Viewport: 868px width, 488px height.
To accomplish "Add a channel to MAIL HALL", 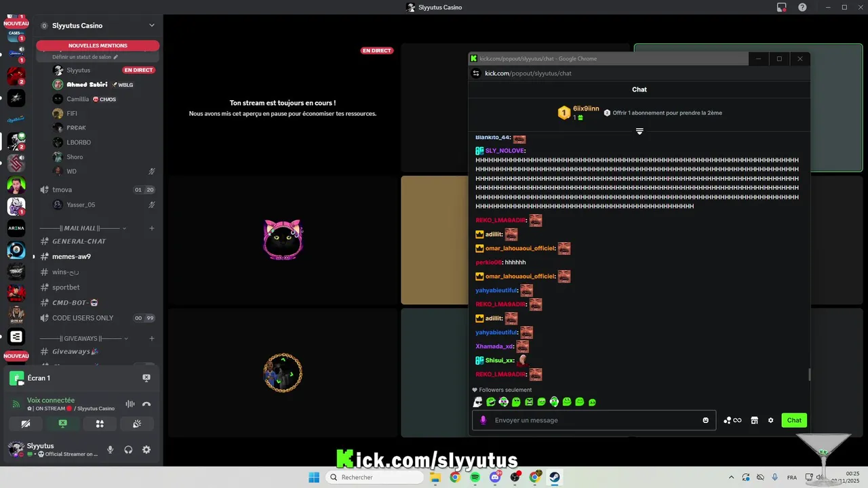I will 152,228.
